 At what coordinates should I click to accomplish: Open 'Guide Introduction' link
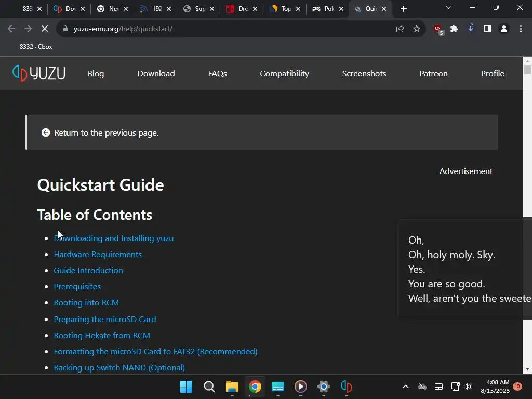pos(88,270)
